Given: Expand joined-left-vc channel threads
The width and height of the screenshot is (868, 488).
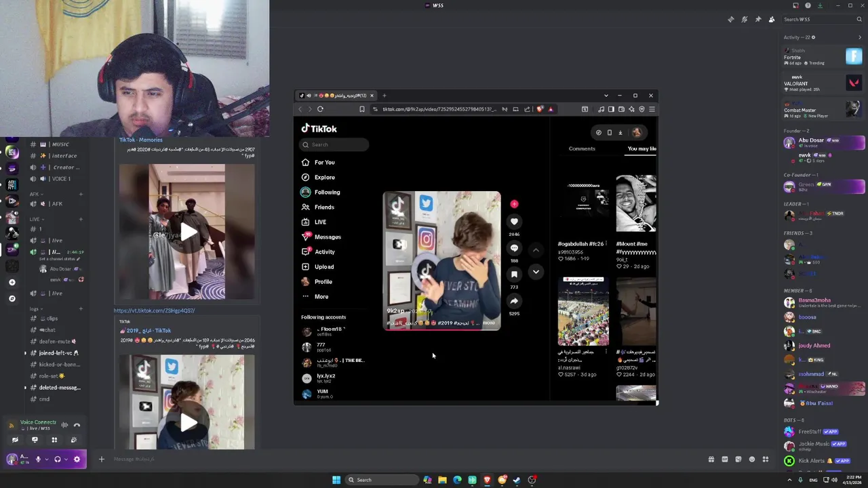Looking at the screenshot, I should click(x=25, y=353).
